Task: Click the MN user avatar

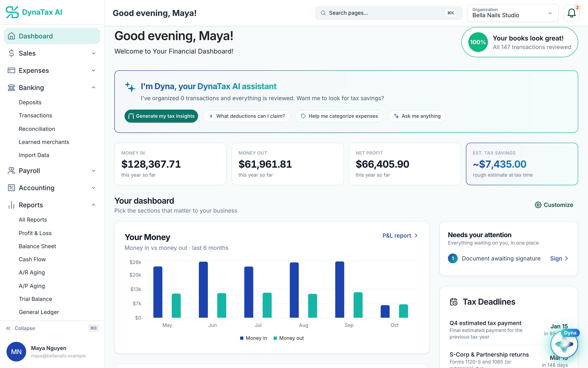Action: pos(16,351)
